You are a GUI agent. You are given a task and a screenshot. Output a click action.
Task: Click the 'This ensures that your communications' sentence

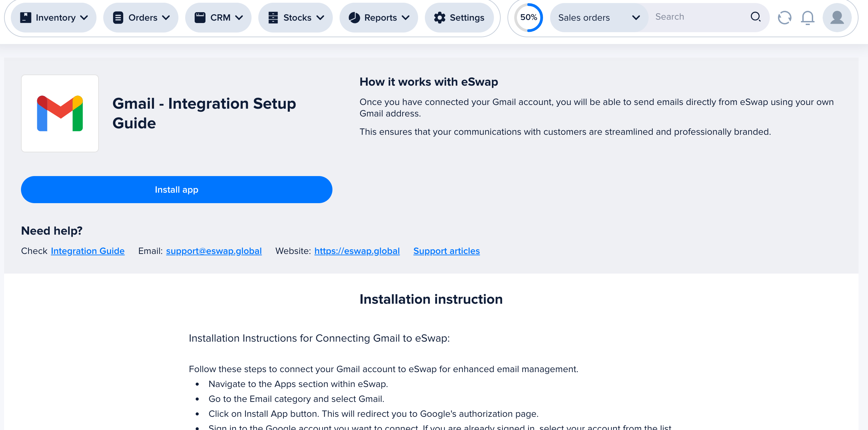pos(565,132)
